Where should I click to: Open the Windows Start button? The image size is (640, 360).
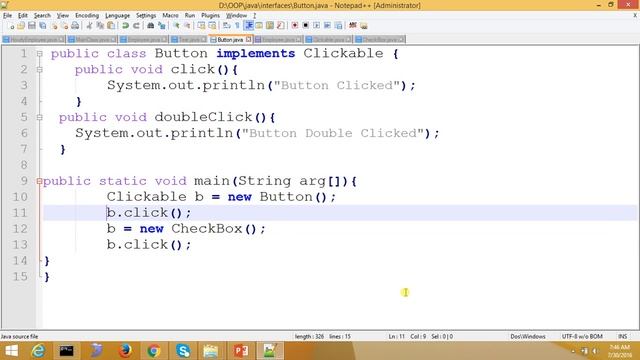(11, 351)
